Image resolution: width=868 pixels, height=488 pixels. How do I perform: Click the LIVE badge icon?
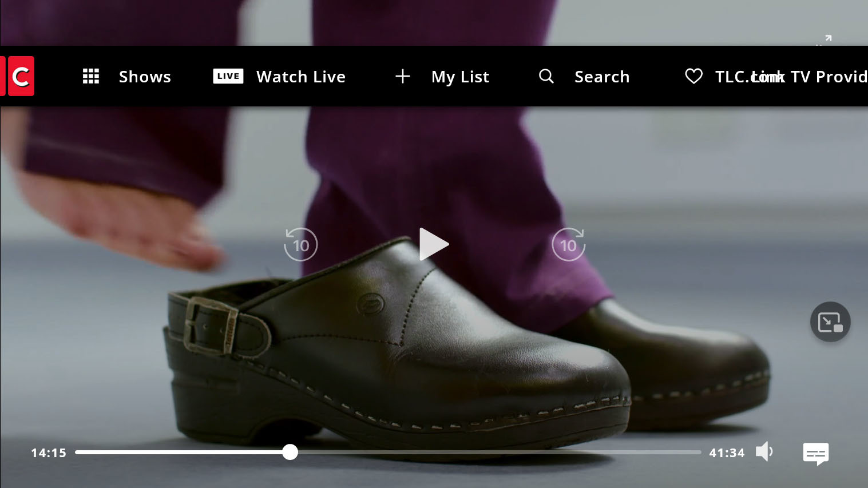point(228,76)
